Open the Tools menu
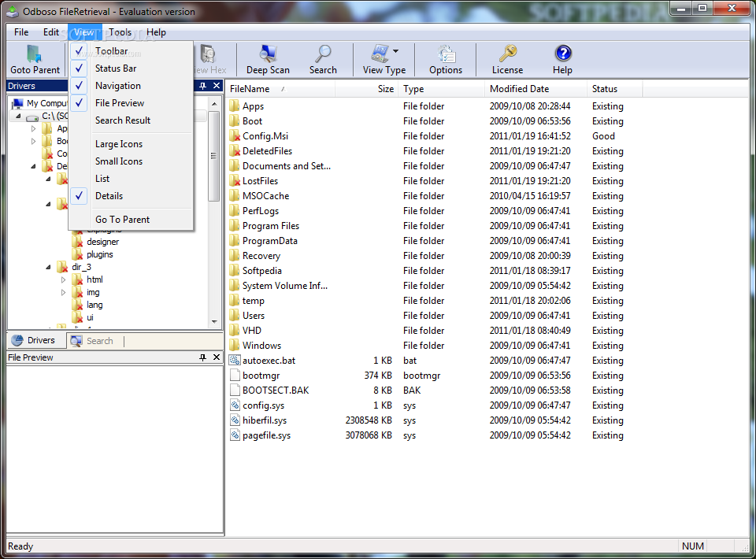This screenshot has height=559, width=756. pos(120,32)
